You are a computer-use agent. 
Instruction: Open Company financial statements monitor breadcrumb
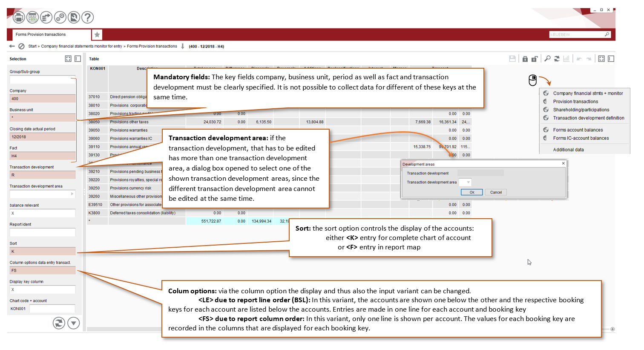point(81,46)
